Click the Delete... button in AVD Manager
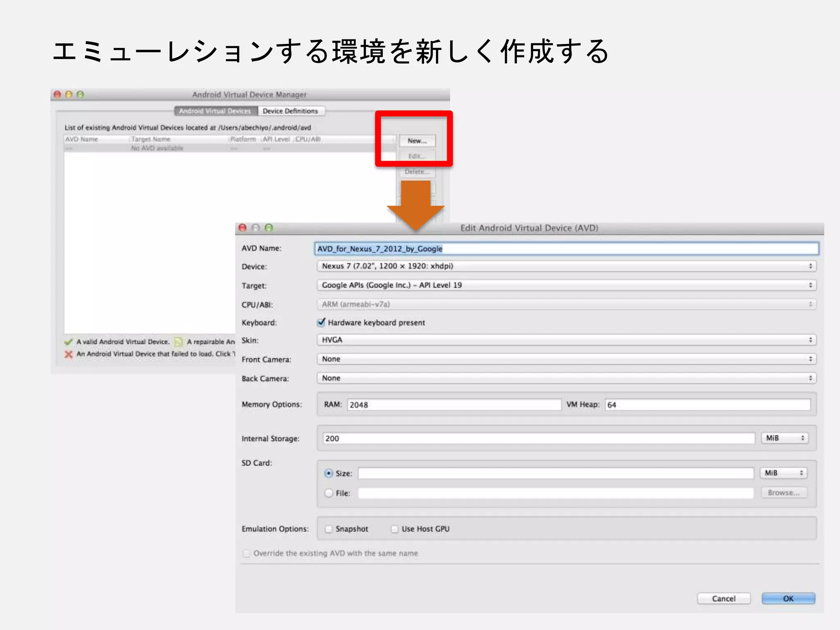This screenshot has height=630, width=840. point(417,172)
